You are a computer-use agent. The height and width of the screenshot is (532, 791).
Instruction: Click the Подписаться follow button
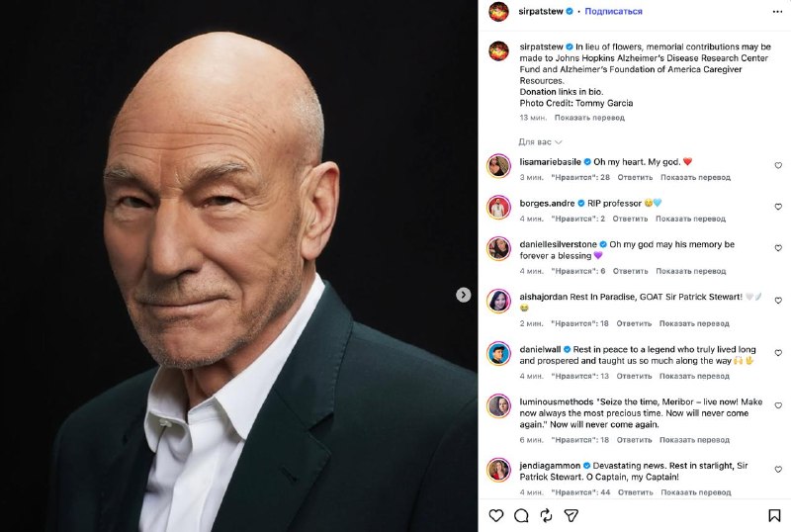pos(613,11)
